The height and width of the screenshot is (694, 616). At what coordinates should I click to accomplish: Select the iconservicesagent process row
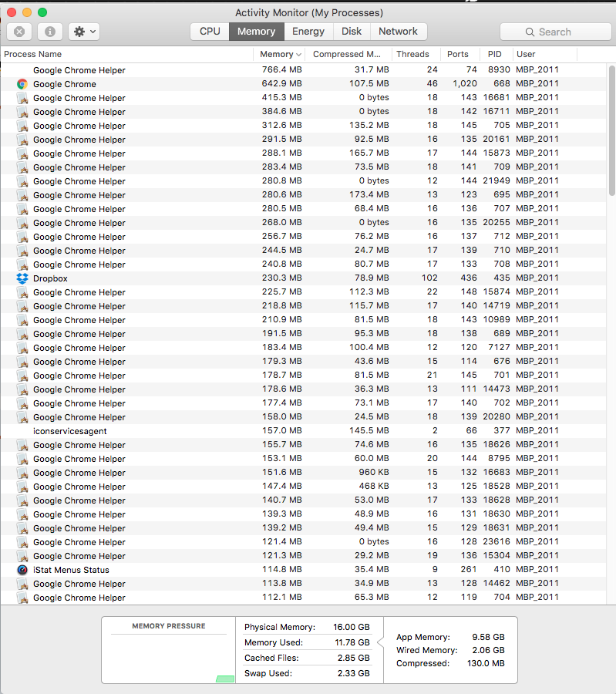(x=303, y=430)
